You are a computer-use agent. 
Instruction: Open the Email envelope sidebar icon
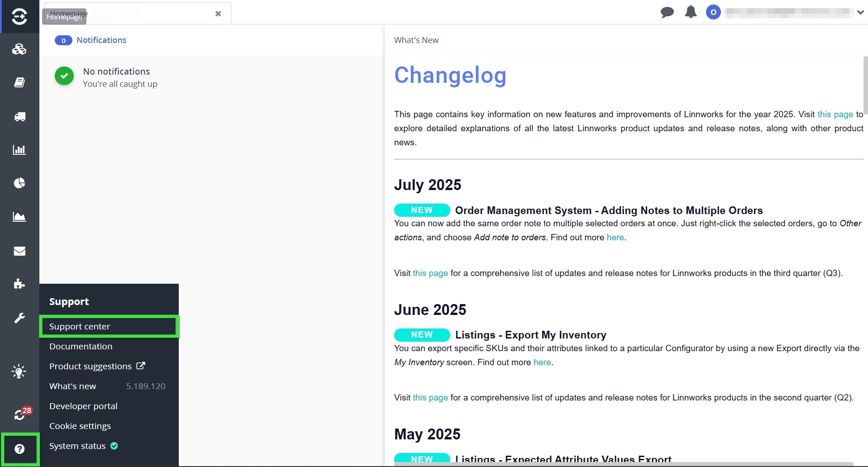click(19, 251)
